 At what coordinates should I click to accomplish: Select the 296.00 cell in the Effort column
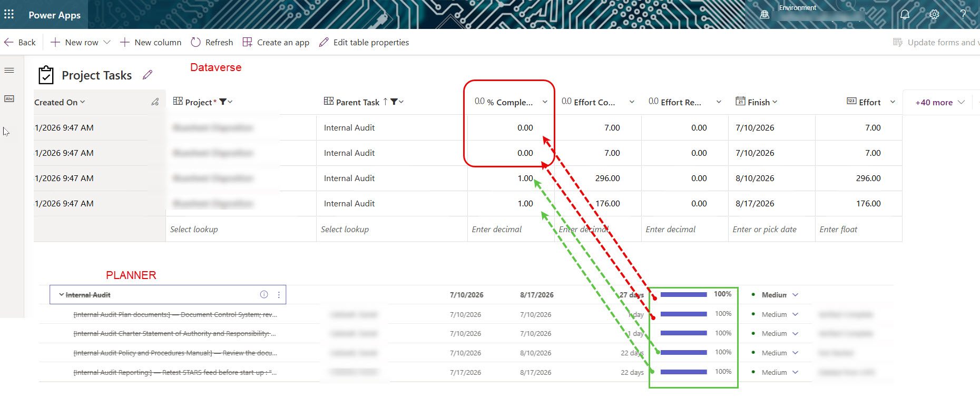tap(859, 178)
